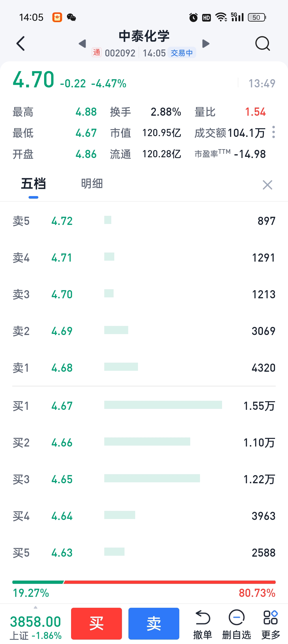Expand the 上证 index bar arrow
Viewport: 288px width, 644px height.
coord(36,608)
